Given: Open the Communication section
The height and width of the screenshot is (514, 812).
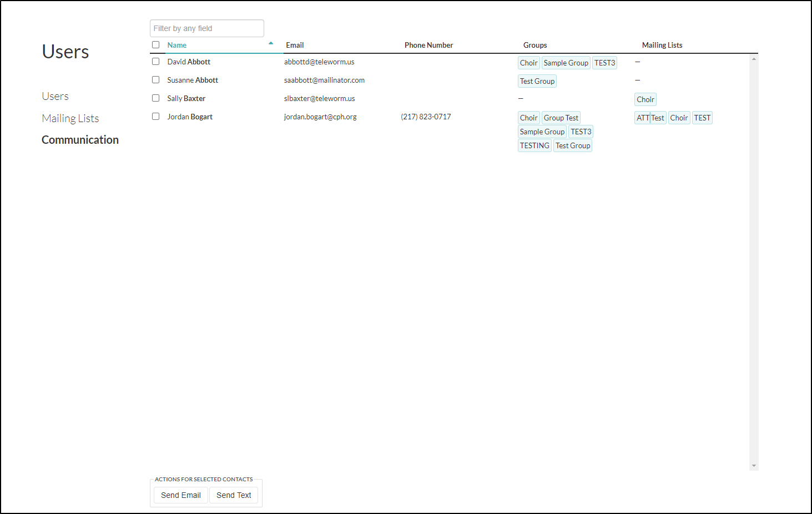Looking at the screenshot, I should (x=80, y=140).
